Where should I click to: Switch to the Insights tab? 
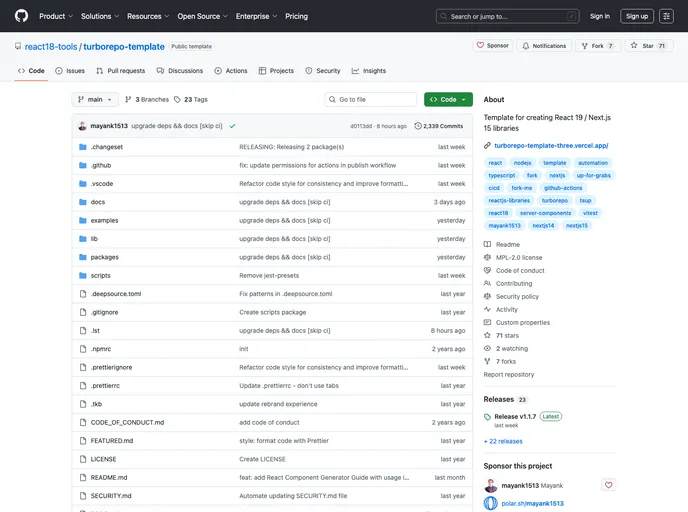[369, 71]
